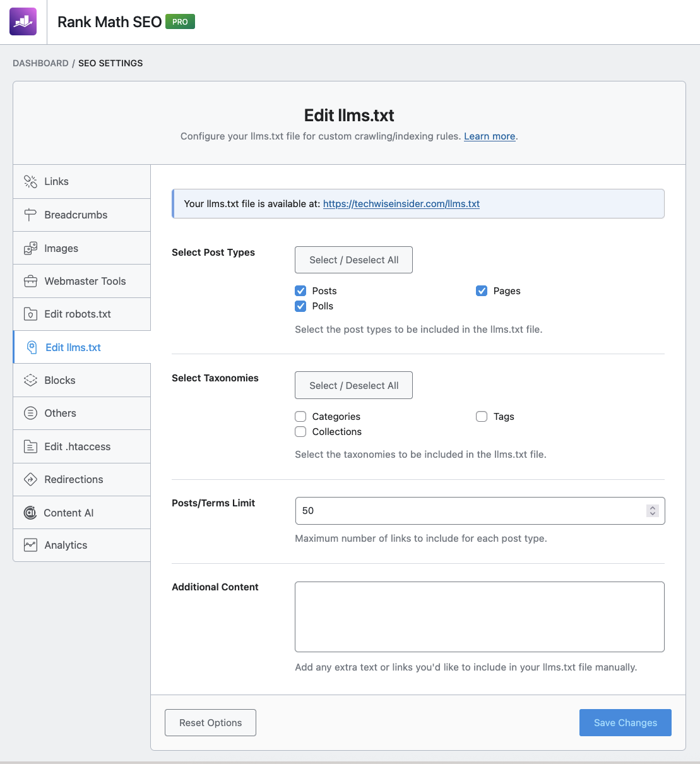Click the Redirections diamond icon
Viewport: 700px width, 764px height.
click(30, 479)
